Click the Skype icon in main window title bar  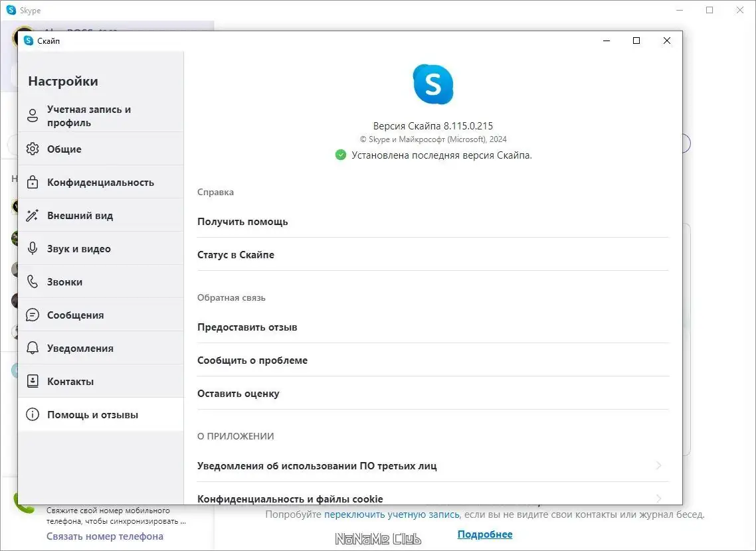point(11,10)
